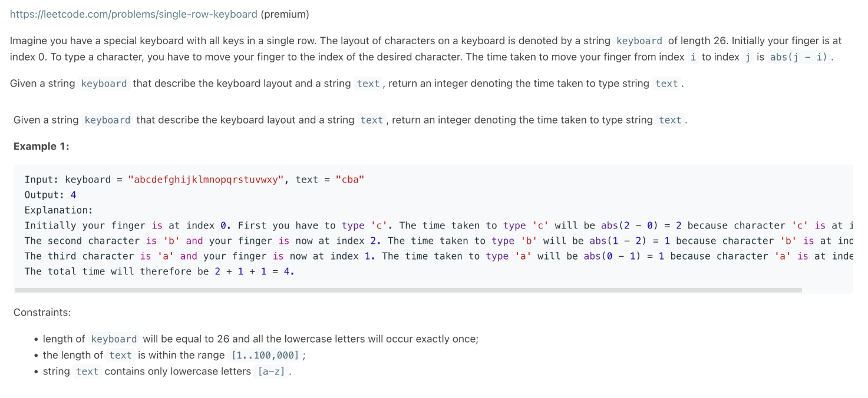The height and width of the screenshot is (398, 868).
Task: Click the 'length of keyboard will be equal' constraint
Action: [260, 339]
